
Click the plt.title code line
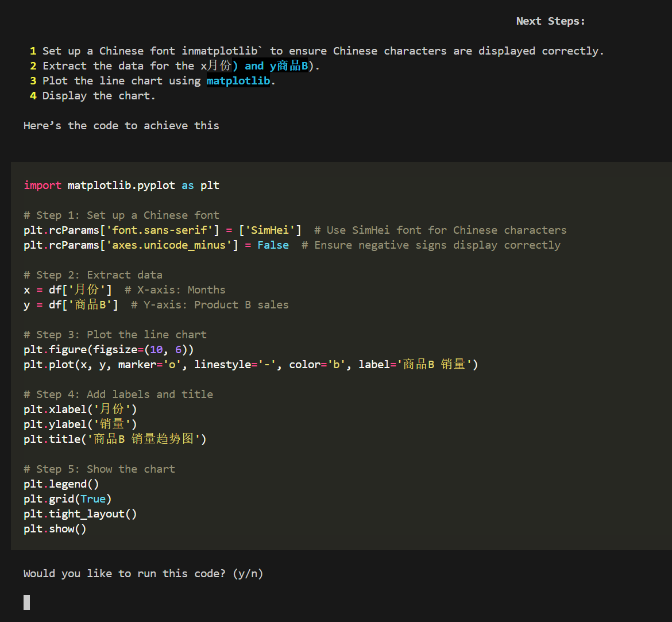point(115,439)
